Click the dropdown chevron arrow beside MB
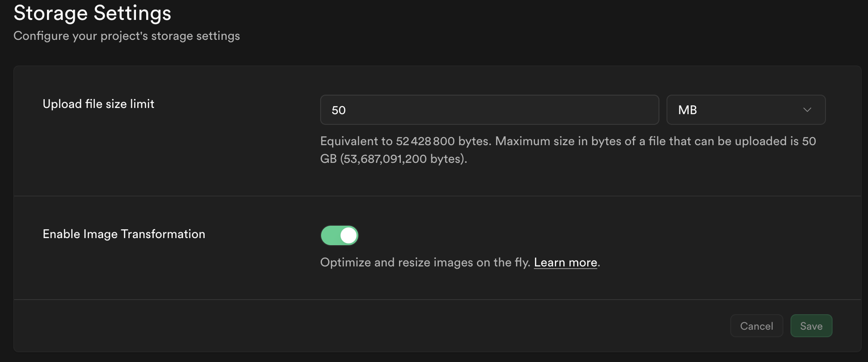The width and height of the screenshot is (868, 362). [x=807, y=110]
